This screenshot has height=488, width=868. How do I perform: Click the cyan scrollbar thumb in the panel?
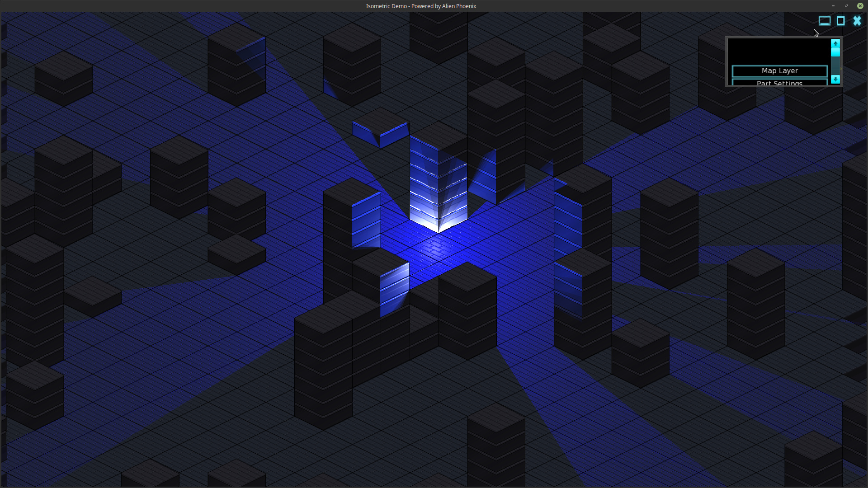[x=835, y=52]
